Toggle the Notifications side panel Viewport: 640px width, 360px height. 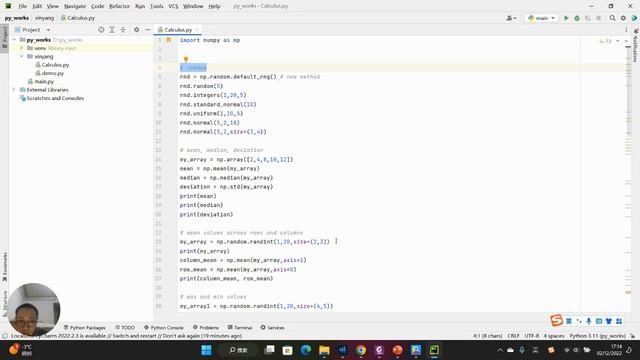[x=636, y=45]
